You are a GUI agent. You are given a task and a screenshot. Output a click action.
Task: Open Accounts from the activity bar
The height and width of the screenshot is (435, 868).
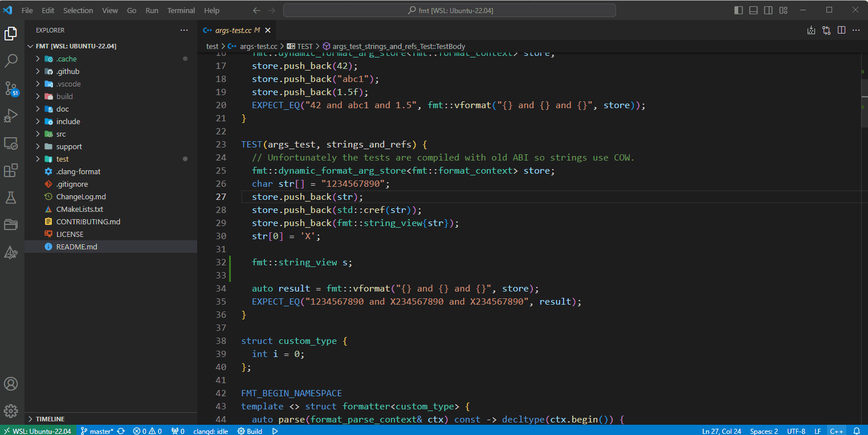coord(11,384)
